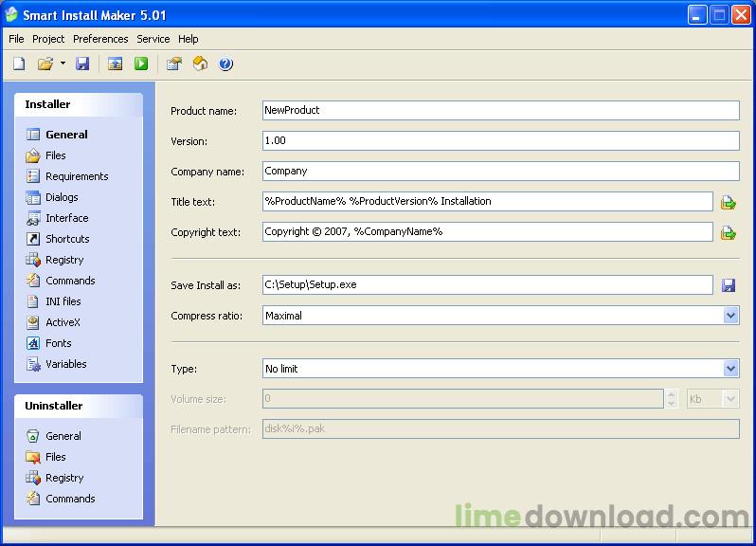Open the Uninstaller Registry section
This screenshot has width=756, height=546.
point(55,478)
